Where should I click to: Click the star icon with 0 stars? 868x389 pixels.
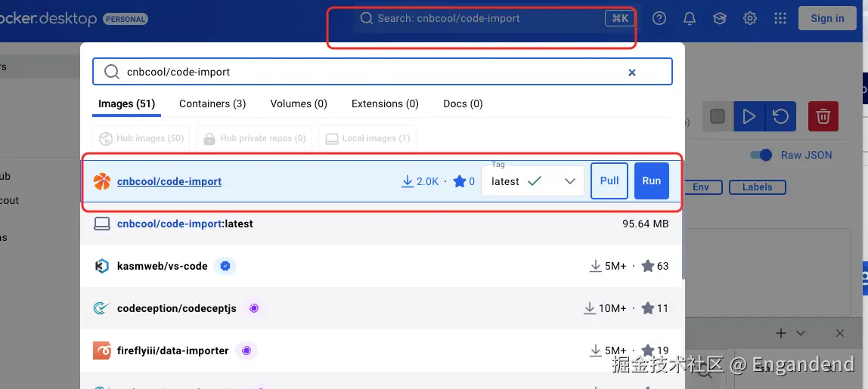click(460, 181)
